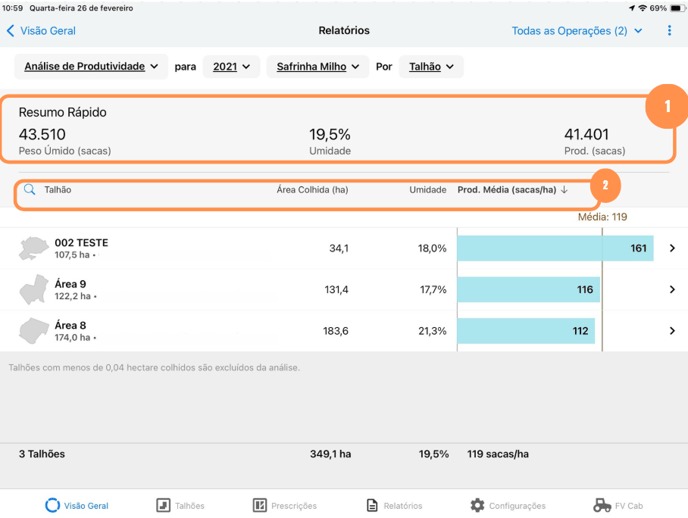Expand the Safrinha Milho crop dropdown
Viewport: 688px width, 518px height.
click(x=316, y=67)
